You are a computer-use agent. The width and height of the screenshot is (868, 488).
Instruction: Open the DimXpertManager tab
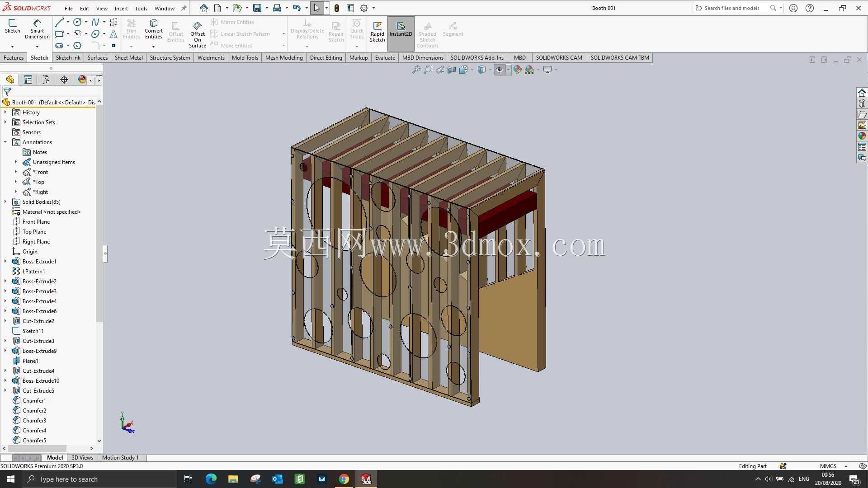pos(64,80)
